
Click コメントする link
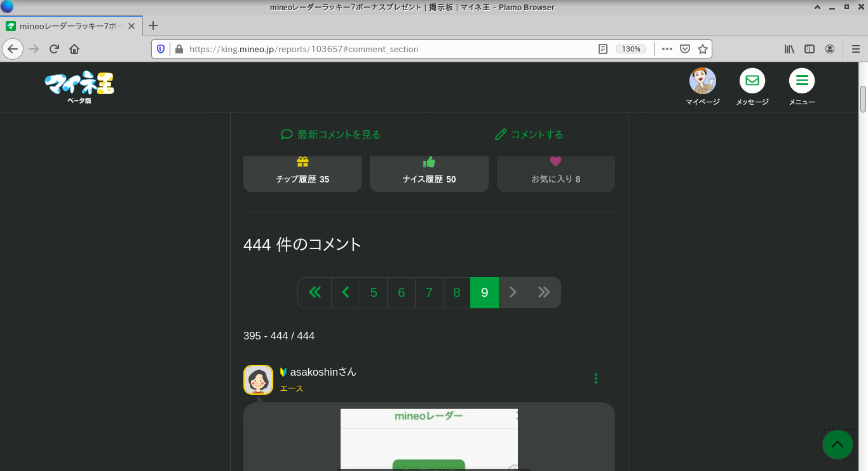click(529, 135)
